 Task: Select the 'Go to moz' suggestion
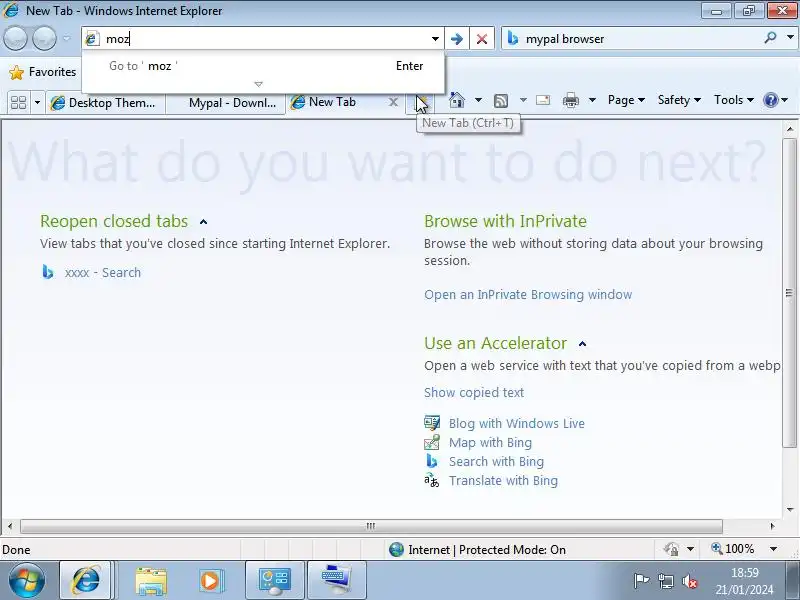[263, 66]
